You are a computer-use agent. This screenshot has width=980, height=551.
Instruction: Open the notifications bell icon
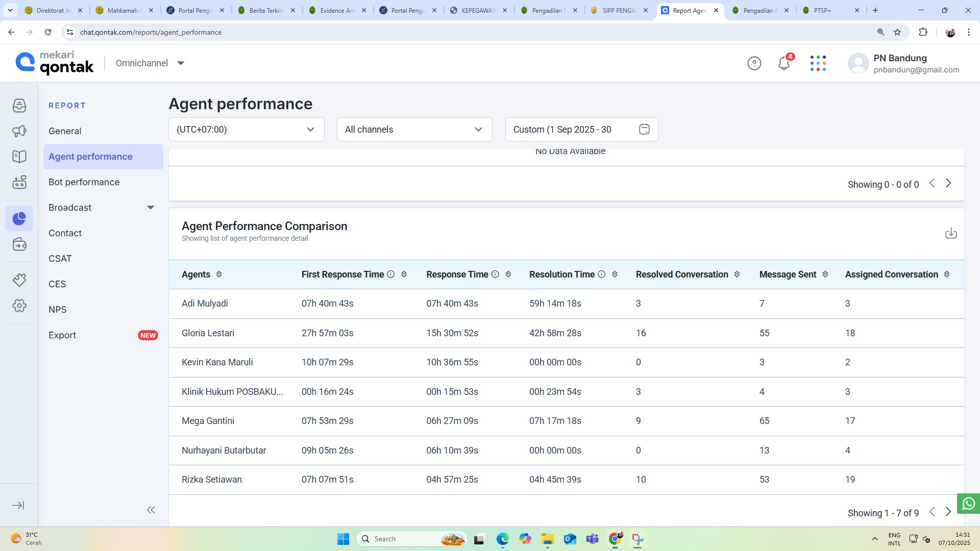(783, 63)
